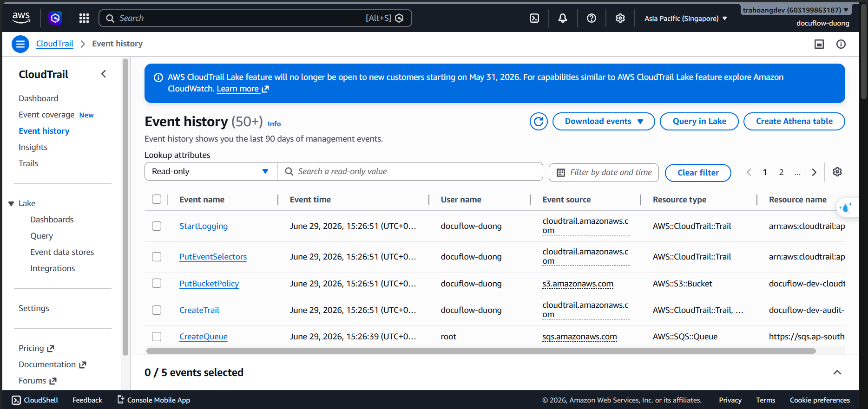Click the sidebar vertical scrollbar
Viewport: 868px width, 409px height.
[x=125, y=207]
